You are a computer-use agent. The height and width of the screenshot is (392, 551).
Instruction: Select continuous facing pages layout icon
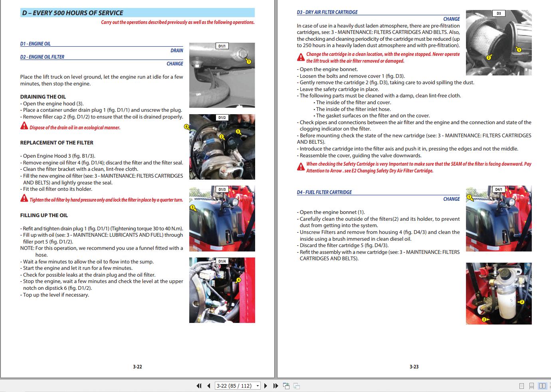tap(550, 386)
